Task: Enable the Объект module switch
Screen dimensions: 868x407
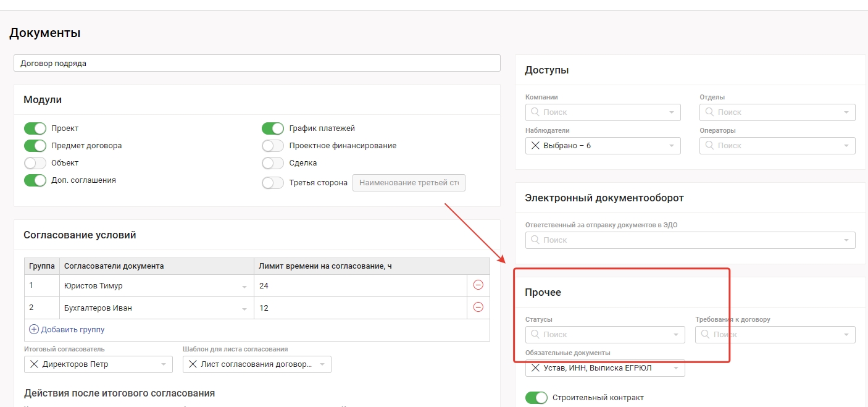Action: (35, 163)
